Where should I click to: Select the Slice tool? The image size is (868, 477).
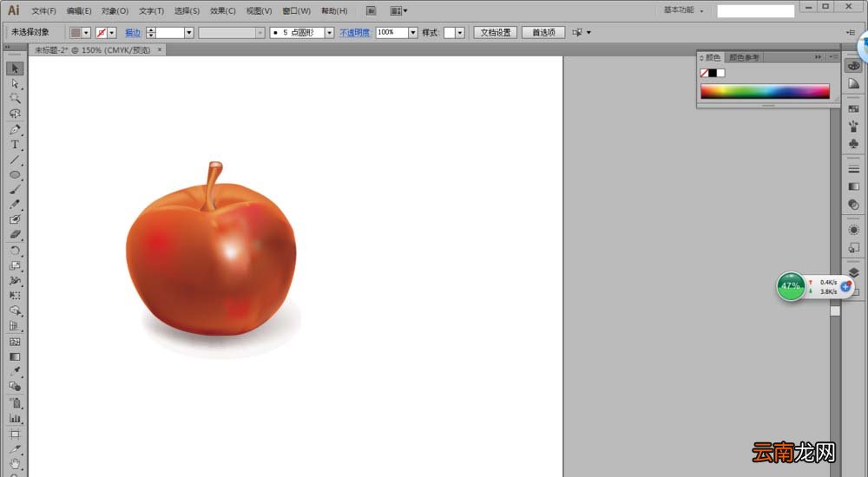15,448
